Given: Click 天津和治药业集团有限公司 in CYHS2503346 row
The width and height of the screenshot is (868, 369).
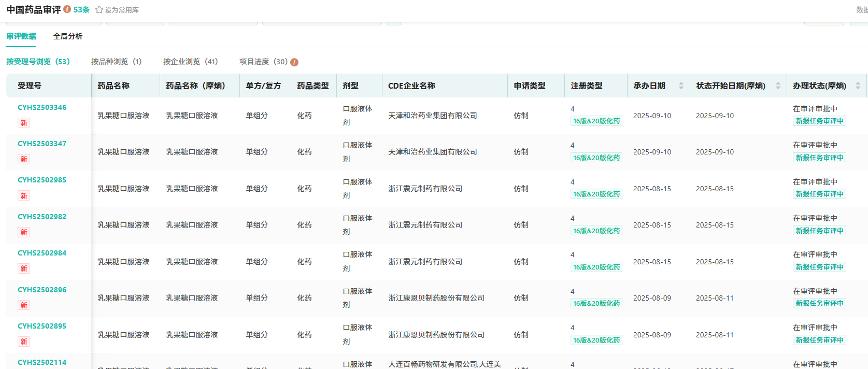Looking at the screenshot, I should [x=433, y=116].
